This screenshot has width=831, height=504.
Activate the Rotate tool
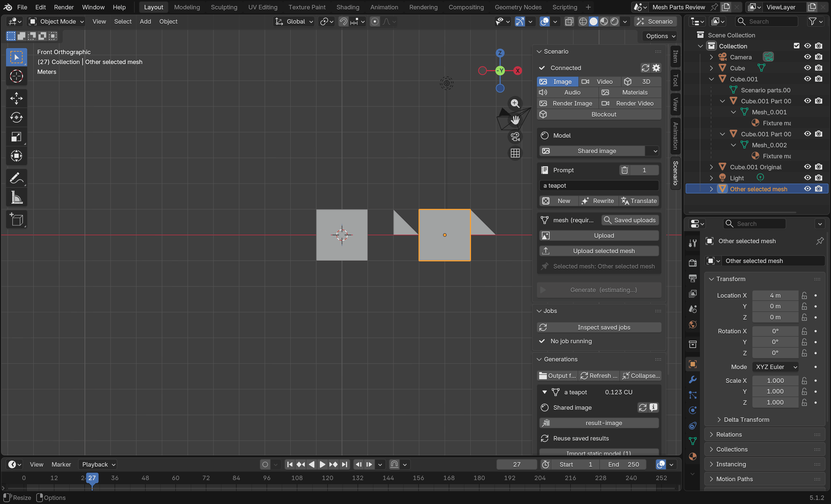click(x=16, y=117)
